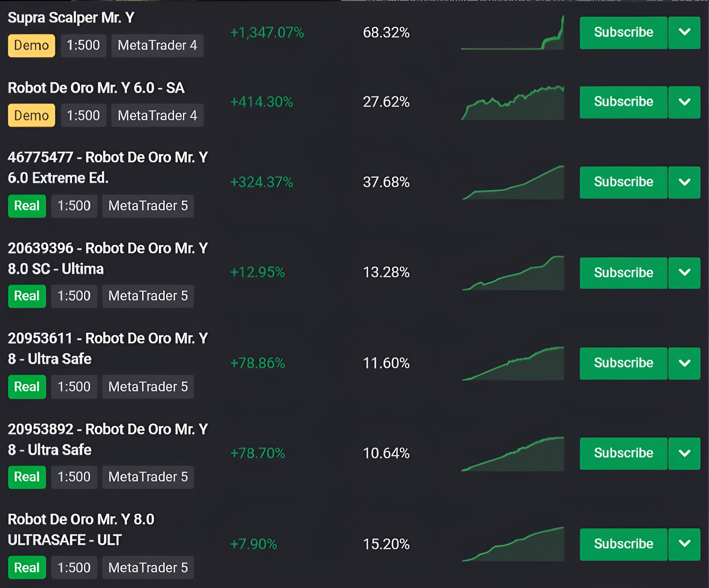The image size is (709, 588).
Task: Subscribe to Supra Scalper Mr. Y
Action: point(624,33)
